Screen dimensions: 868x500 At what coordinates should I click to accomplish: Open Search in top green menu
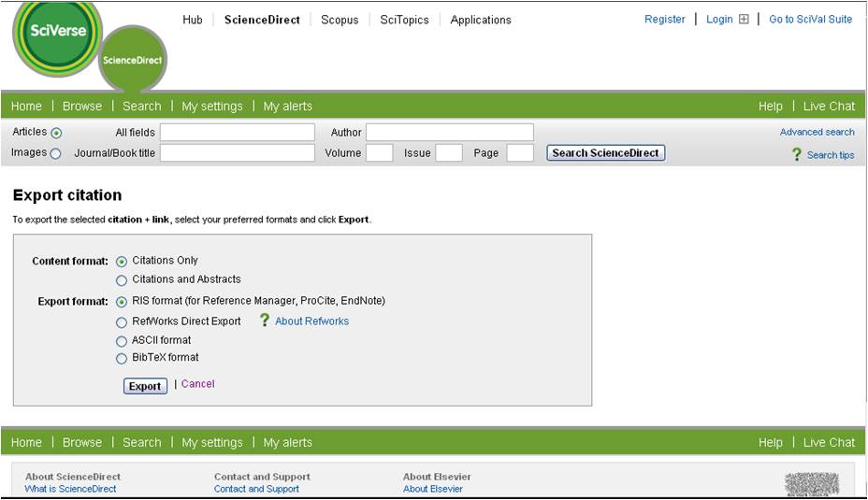(x=142, y=107)
